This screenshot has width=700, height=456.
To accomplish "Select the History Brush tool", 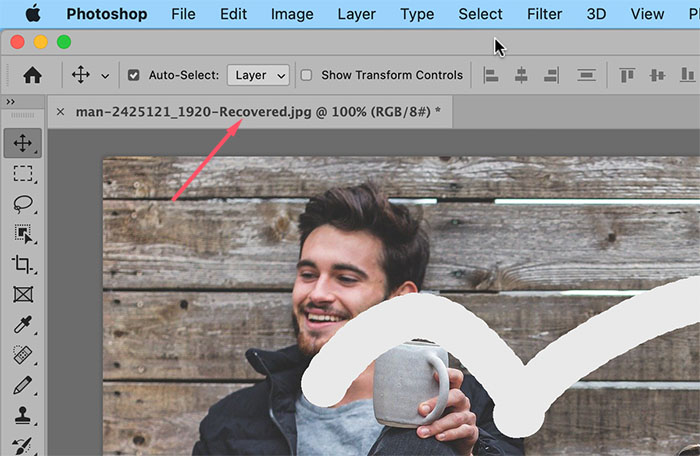I will point(23,444).
